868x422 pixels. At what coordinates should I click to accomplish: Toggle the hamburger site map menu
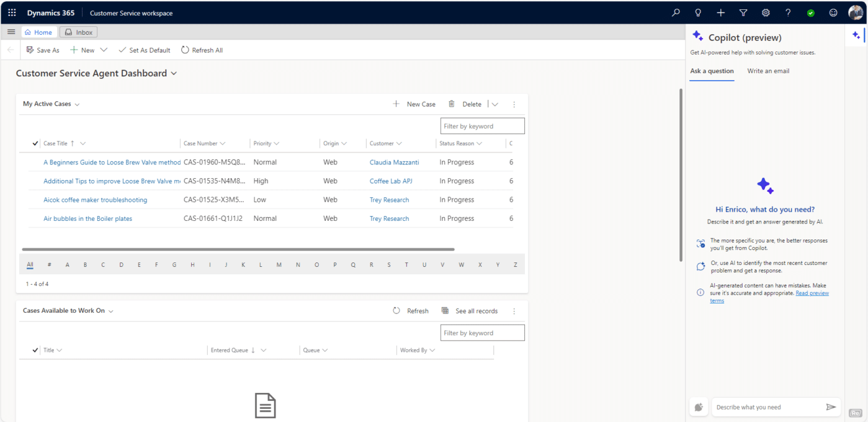click(x=11, y=32)
